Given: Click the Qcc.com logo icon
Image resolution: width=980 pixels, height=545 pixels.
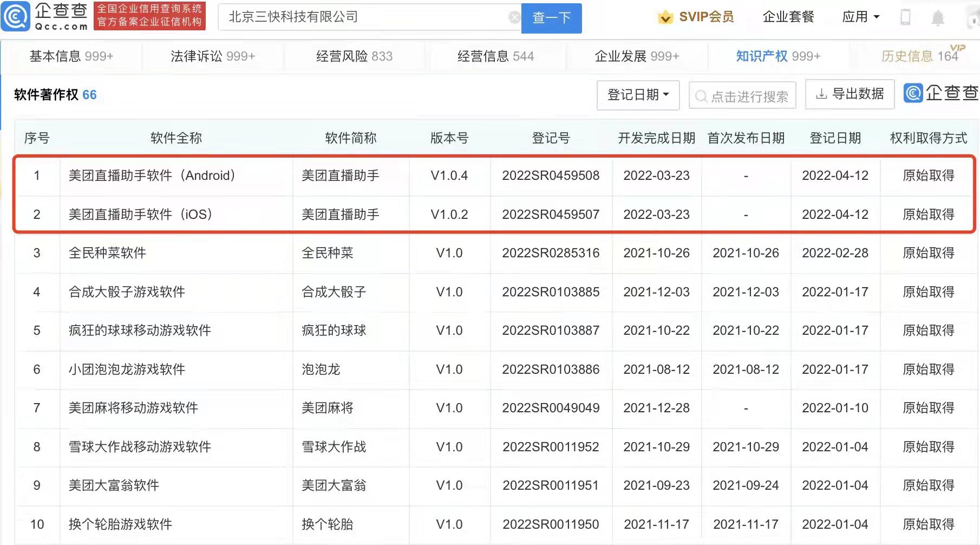Looking at the screenshot, I should coord(16,17).
